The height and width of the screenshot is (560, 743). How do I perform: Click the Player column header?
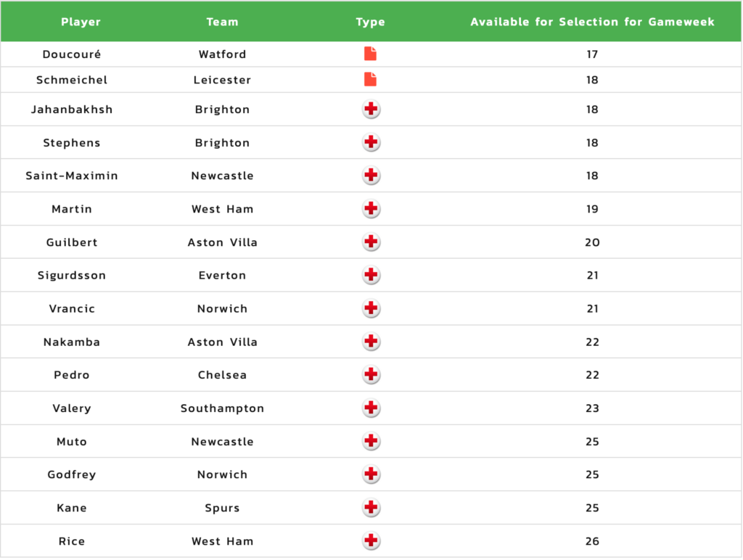[81, 22]
